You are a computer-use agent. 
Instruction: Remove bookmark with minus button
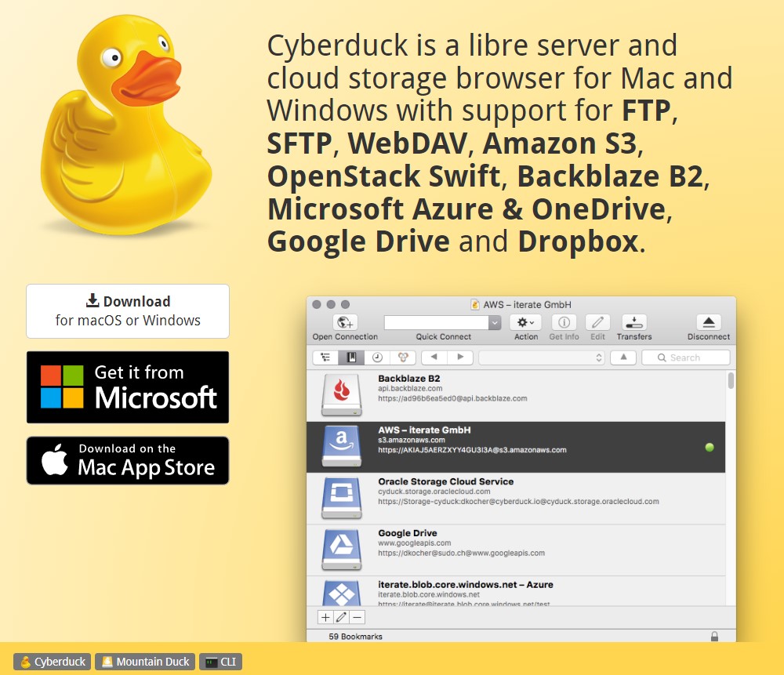[x=357, y=618]
